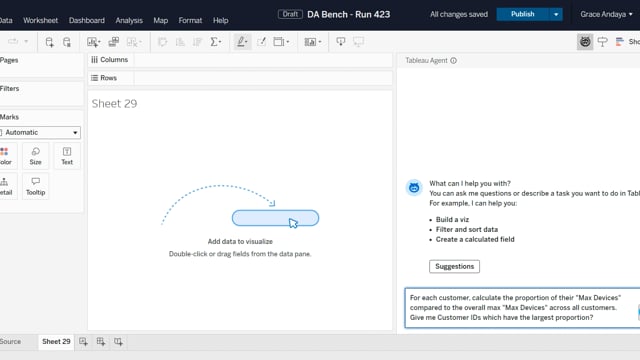This screenshot has height=360, width=640.
Task: Open the Dashboard menu
Action: click(x=87, y=20)
